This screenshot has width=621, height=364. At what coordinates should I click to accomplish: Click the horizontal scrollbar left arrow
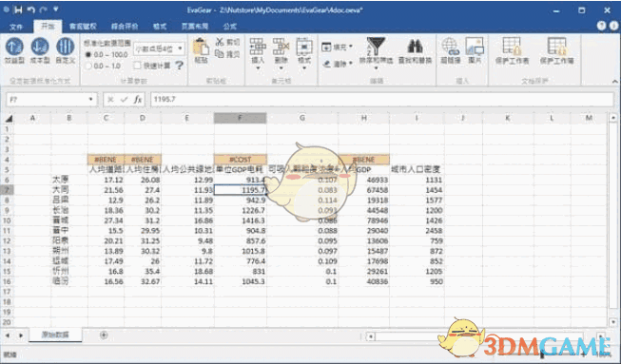tap(371, 336)
